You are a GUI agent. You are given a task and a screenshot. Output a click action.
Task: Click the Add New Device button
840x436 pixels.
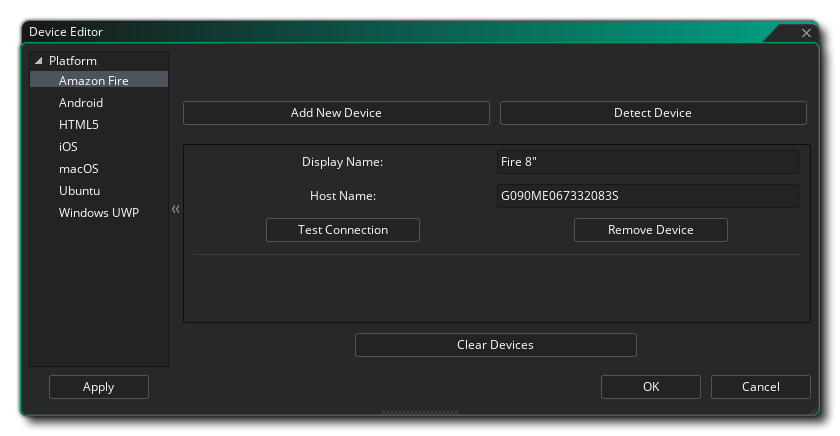click(x=336, y=113)
